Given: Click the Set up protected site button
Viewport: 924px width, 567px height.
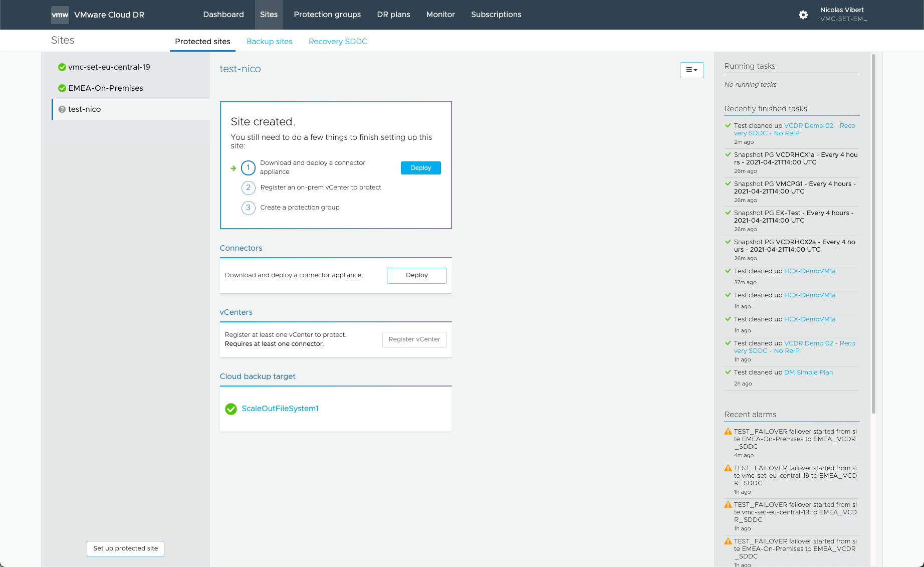Looking at the screenshot, I should (125, 548).
